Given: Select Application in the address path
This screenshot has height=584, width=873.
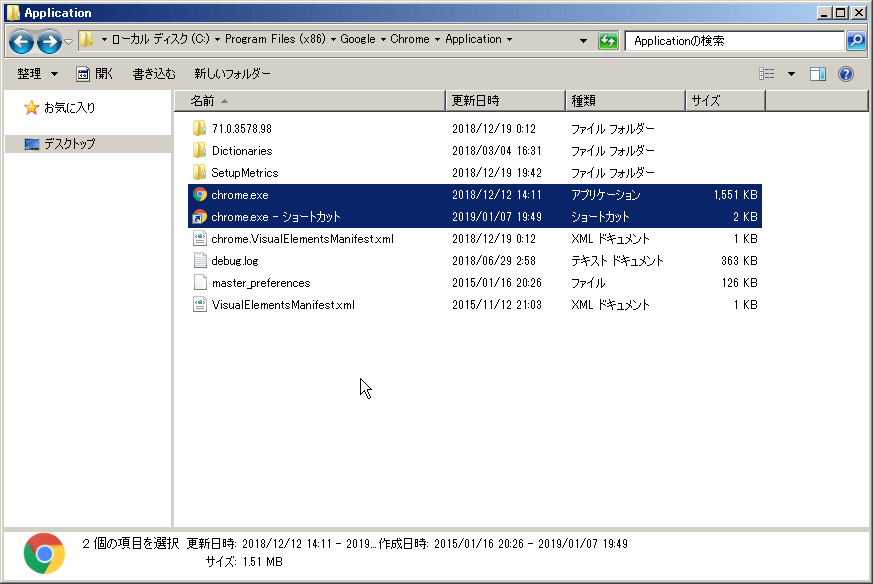Looking at the screenshot, I should [x=473, y=39].
